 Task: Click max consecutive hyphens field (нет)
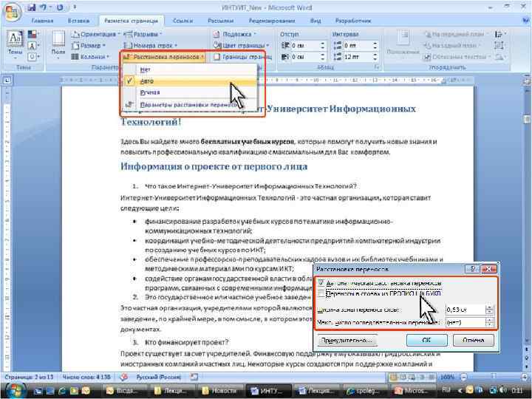[465, 322]
